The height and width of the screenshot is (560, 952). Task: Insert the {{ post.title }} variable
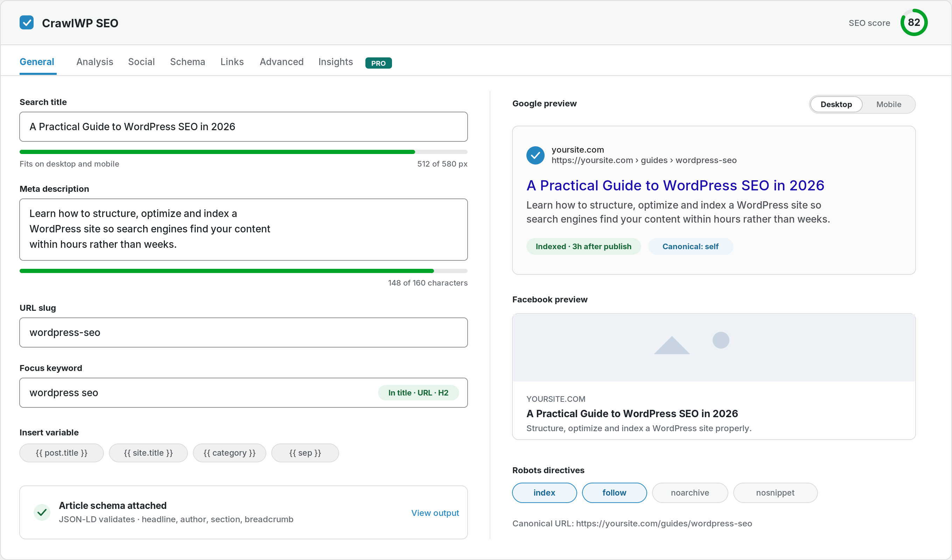tap(61, 453)
